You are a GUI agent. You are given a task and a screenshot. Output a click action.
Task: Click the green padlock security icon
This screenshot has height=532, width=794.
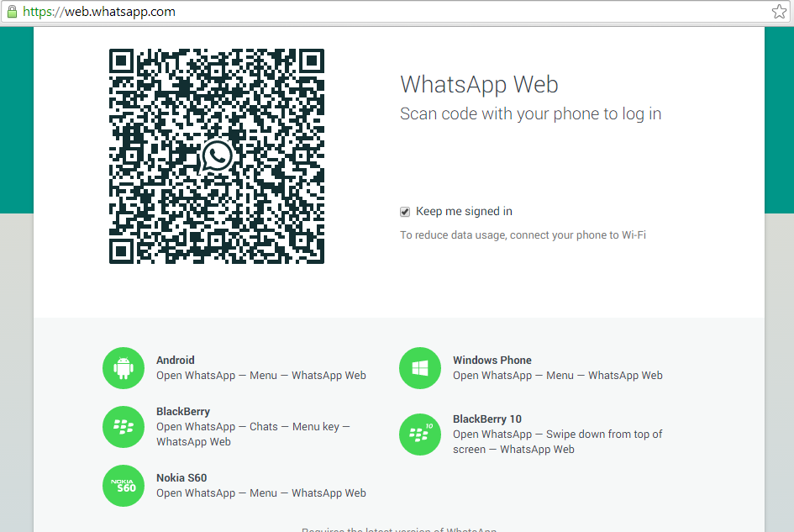pyautogui.click(x=12, y=12)
